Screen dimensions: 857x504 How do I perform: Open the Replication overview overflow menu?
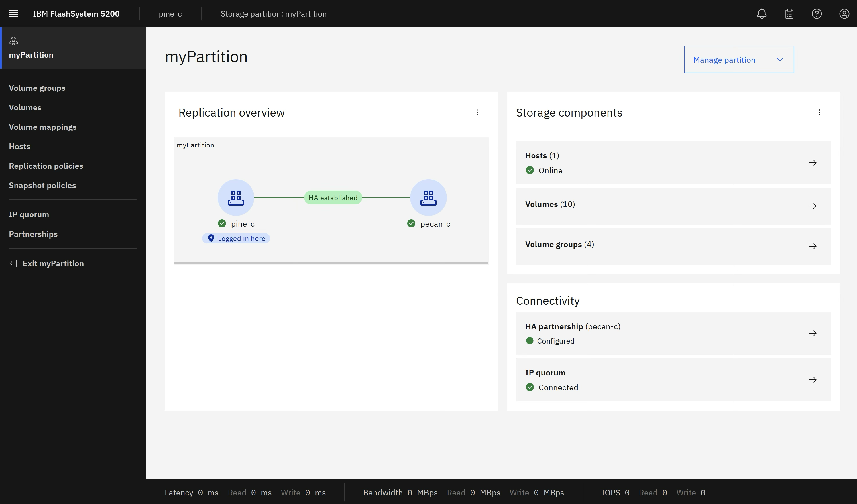(477, 112)
